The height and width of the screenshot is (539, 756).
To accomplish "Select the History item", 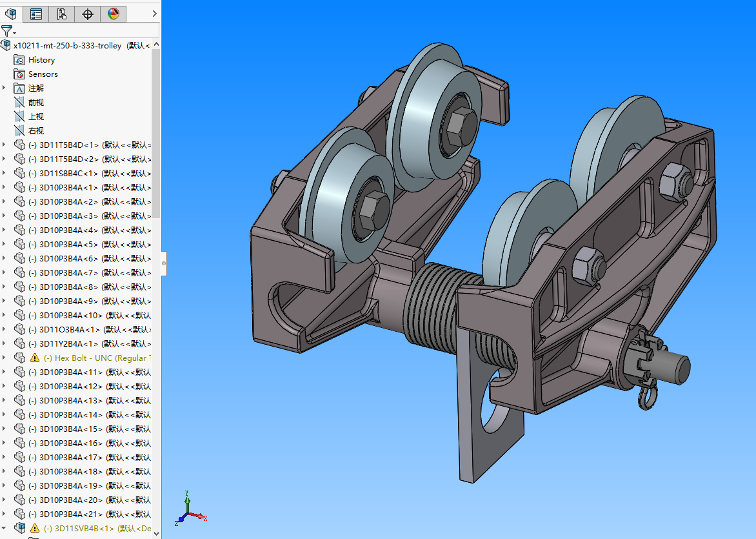I will click(x=41, y=60).
